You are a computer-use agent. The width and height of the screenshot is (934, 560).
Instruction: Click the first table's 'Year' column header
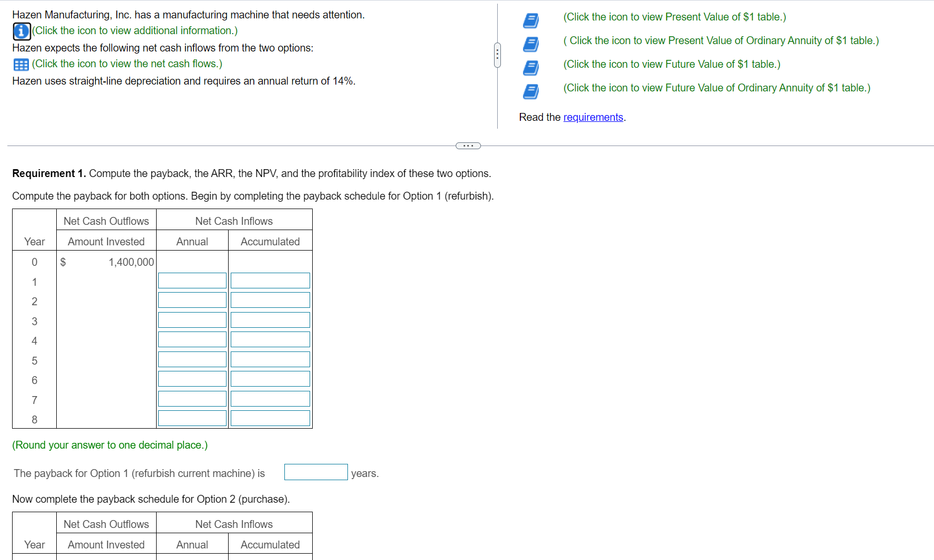(x=35, y=242)
